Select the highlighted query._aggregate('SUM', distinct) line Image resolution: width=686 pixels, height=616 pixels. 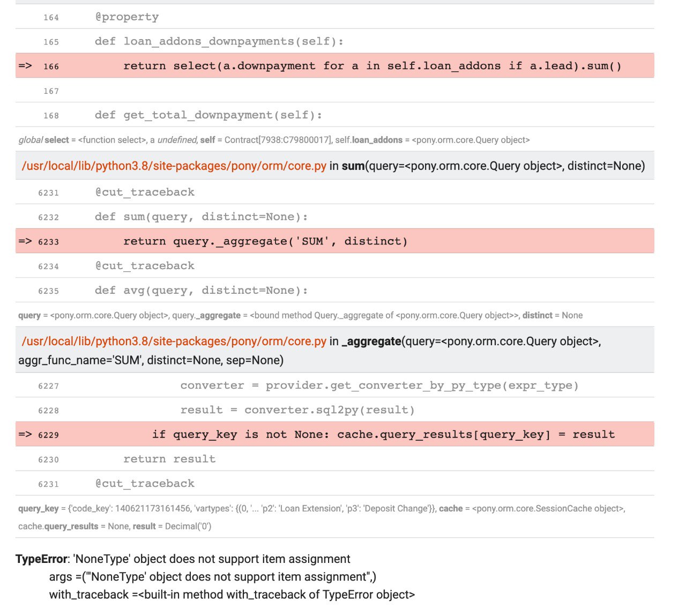pyautogui.click(x=265, y=241)
